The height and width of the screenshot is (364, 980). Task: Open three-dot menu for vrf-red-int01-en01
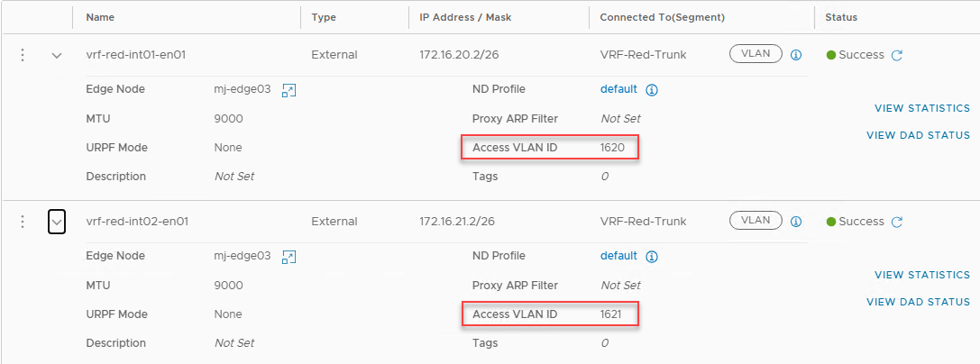point(23,55)
